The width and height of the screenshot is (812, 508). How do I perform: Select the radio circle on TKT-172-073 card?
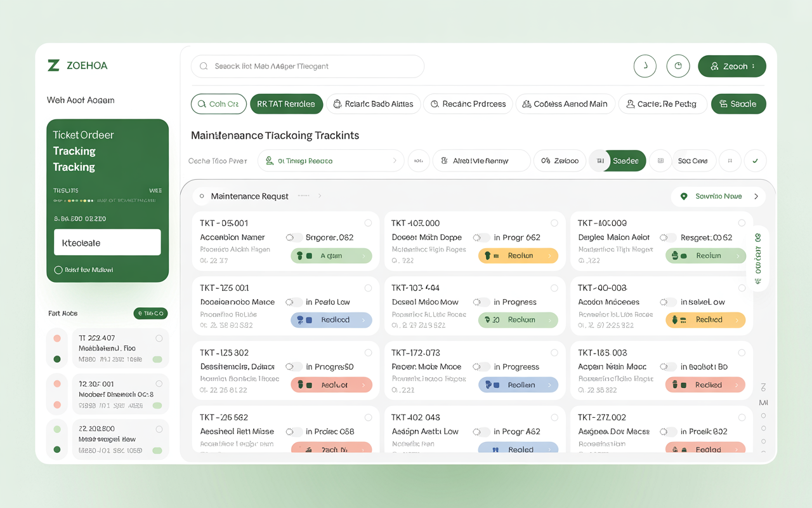pyautogui.click(x=554, y=352)
